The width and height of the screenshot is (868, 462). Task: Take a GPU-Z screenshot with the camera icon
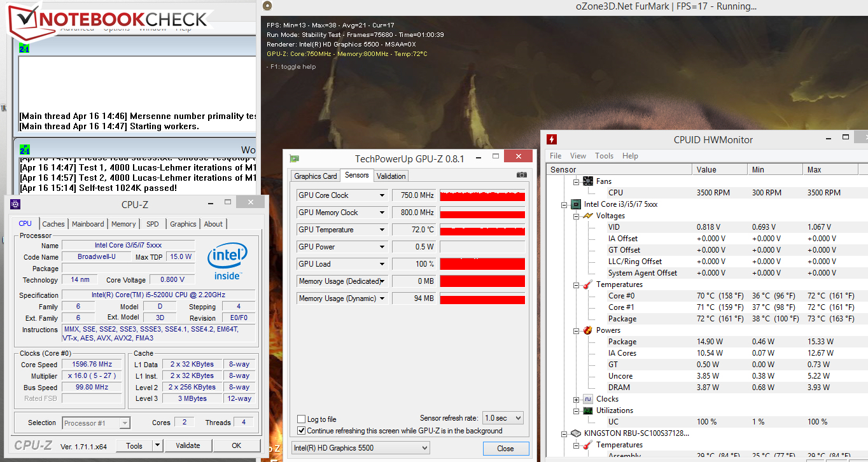pyautogui.click(x=522, y=175)
